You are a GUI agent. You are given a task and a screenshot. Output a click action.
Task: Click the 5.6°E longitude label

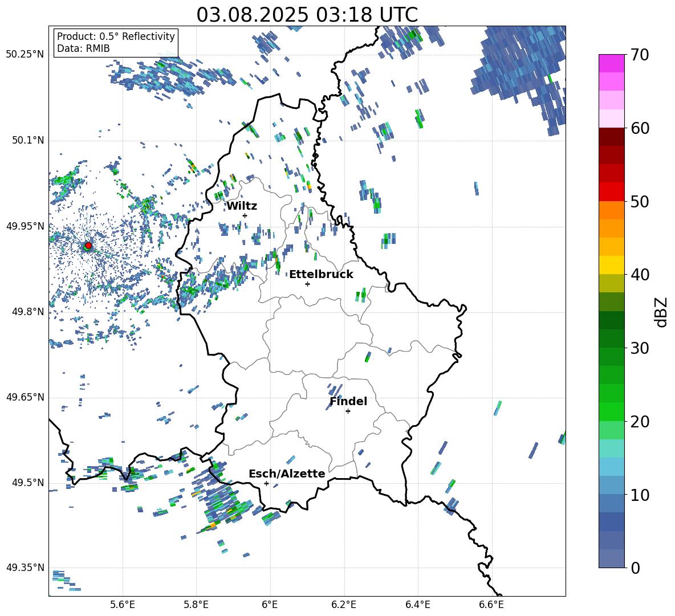pos(122,605)
